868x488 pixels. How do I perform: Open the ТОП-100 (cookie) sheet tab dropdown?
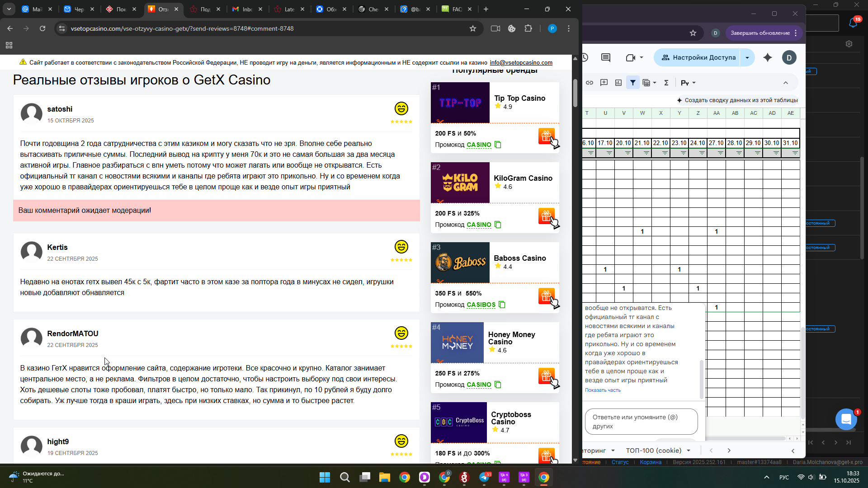pos(689,450)
